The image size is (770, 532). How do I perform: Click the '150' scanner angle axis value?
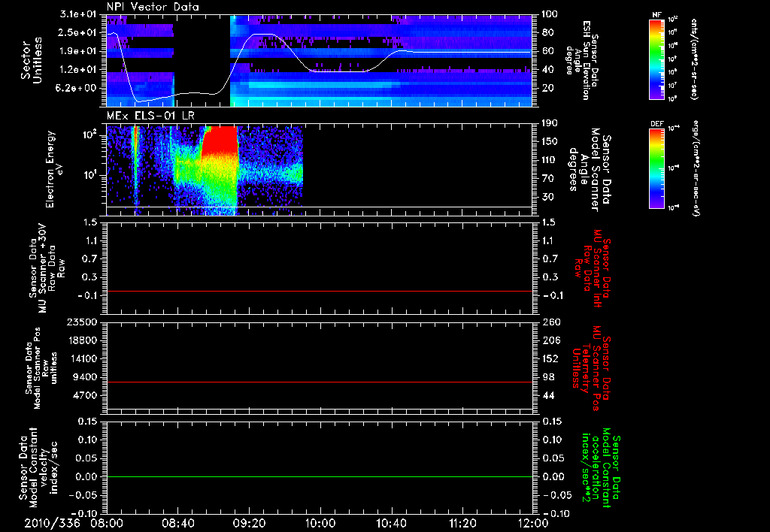550,142
